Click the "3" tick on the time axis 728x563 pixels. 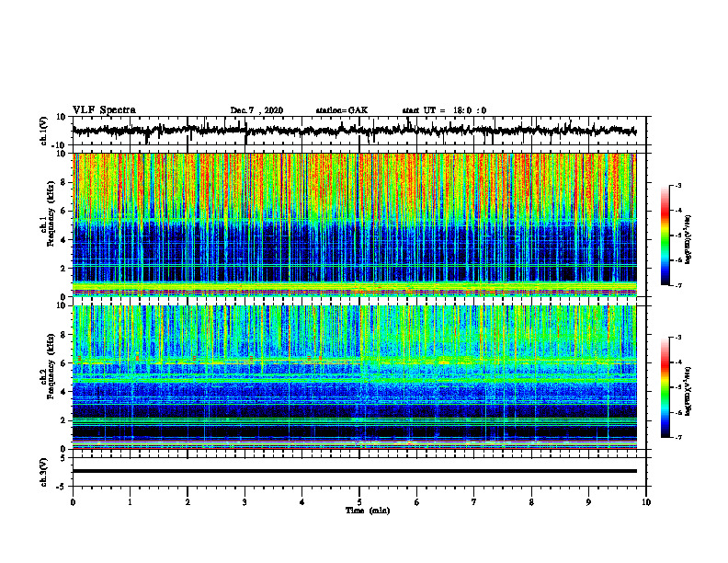245,502
